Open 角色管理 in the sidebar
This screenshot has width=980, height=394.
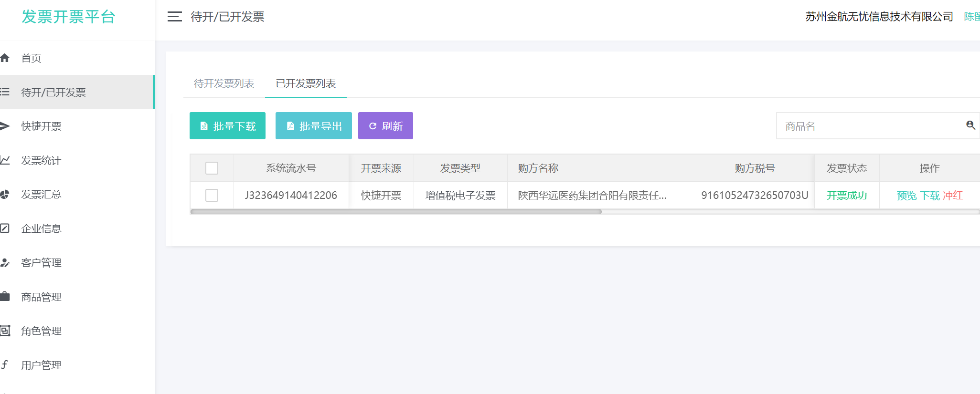[x=41, y=331]
